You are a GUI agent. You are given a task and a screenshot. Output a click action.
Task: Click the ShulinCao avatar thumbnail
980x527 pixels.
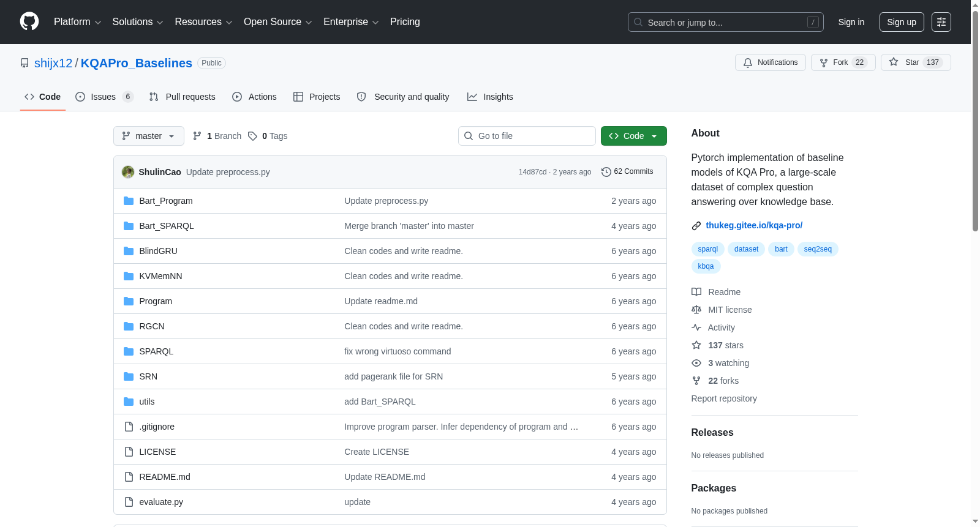128,172
